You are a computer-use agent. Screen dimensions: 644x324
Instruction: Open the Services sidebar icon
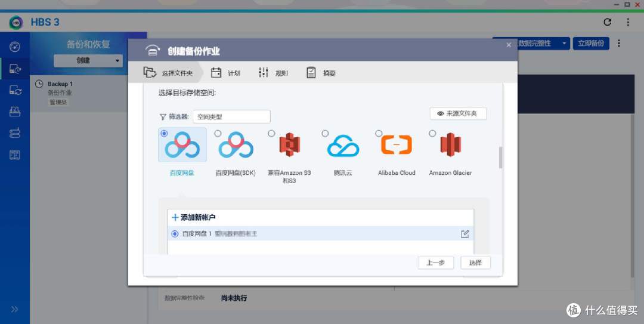(15, 112)
